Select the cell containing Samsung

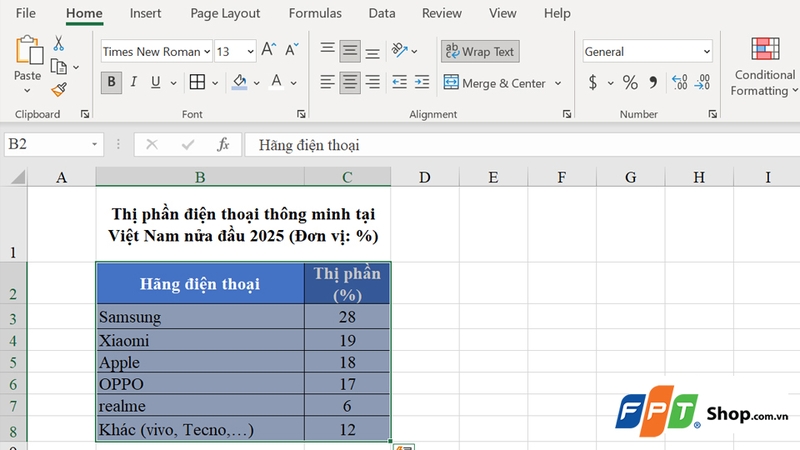coord(200,317)
